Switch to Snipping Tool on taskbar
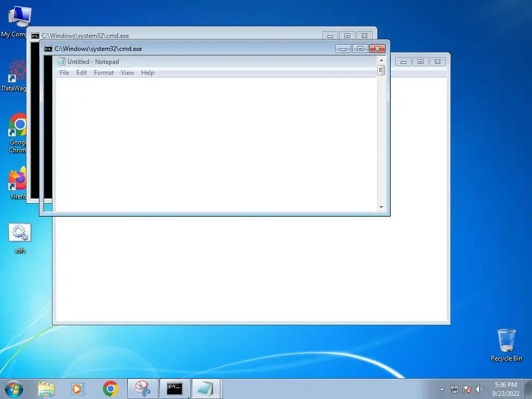 [143, 389]
